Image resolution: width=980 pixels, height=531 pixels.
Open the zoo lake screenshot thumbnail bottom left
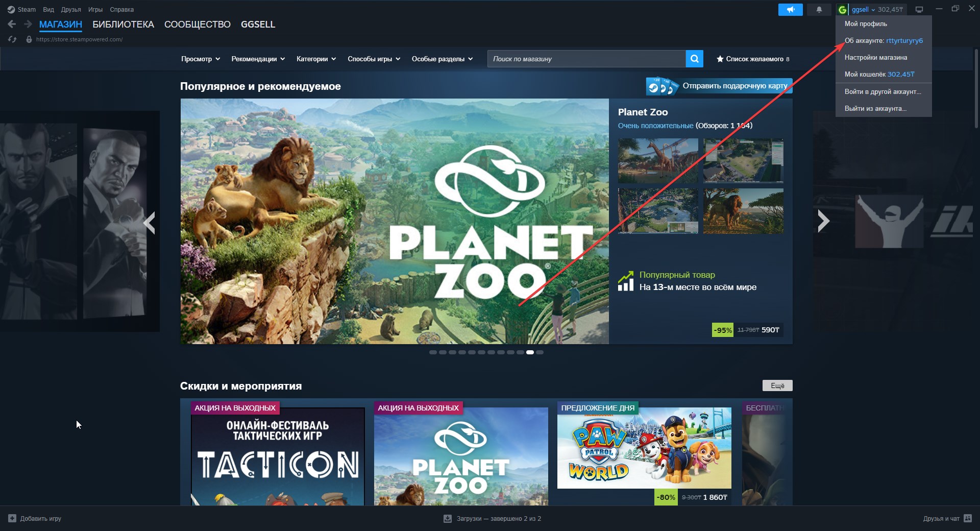point(658,211)
